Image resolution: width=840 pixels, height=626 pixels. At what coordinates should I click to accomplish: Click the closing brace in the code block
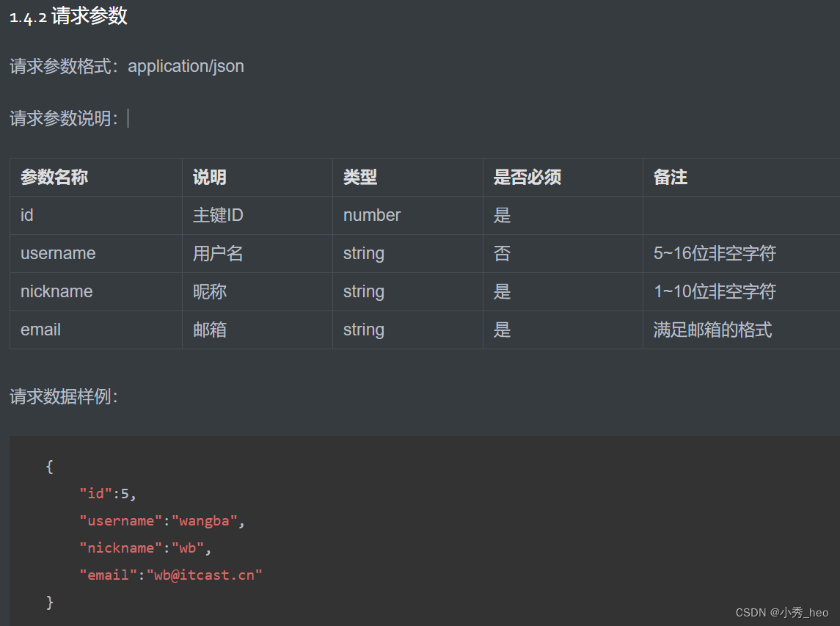tap(49, 603)
